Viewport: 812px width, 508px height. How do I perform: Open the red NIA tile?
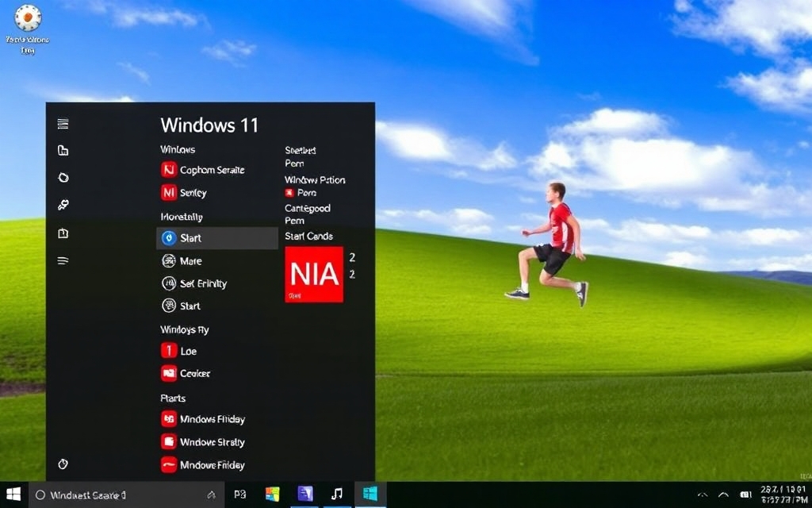click(x=314, y=274)
